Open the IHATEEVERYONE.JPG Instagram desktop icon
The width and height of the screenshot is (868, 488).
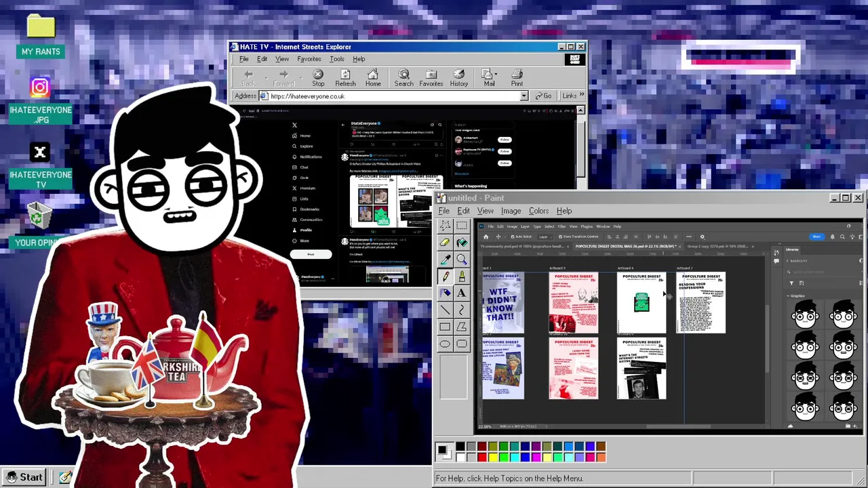click(x=40, y=100)
